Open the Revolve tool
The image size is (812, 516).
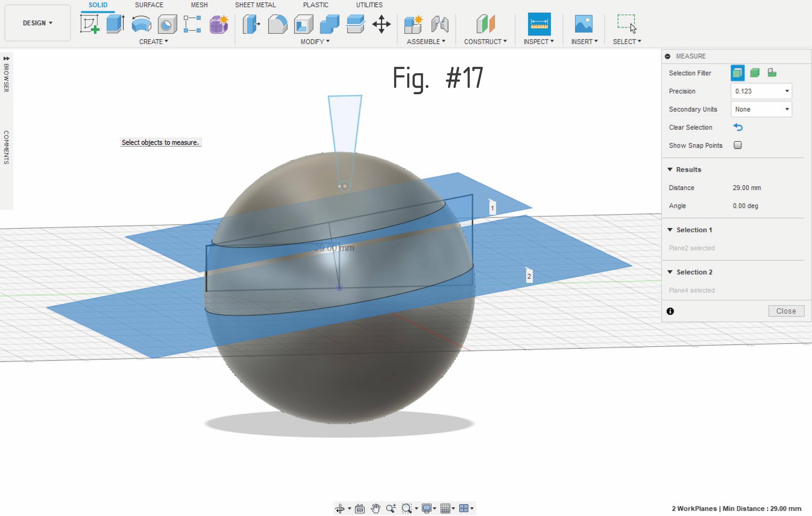click(141, 24)
